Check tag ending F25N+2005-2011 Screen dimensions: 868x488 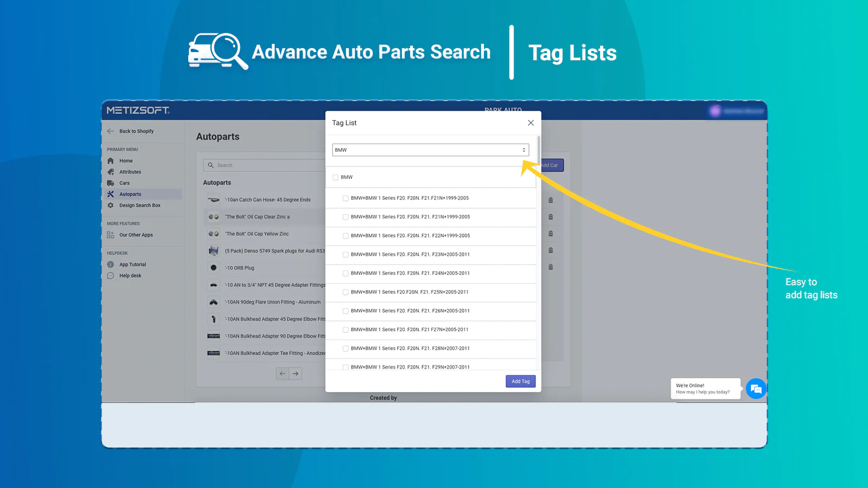point(346,292)
